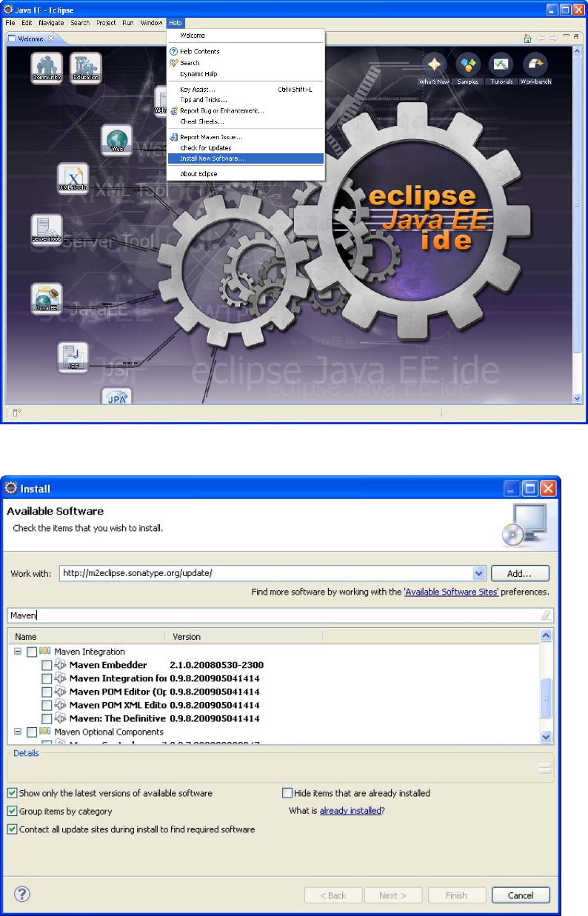Screen dimensions: 588x916
Task: Close the Welcome tab with its X
Action: coord(51,38)
